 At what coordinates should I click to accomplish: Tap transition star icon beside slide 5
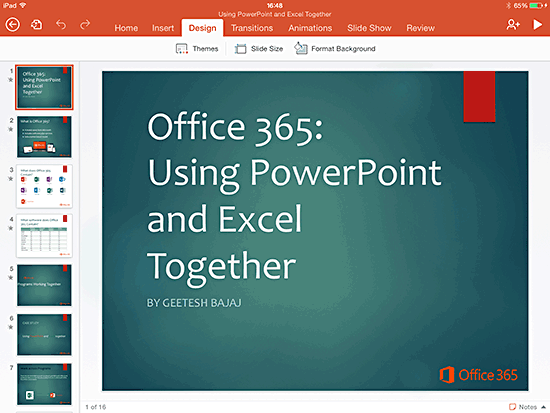tap(11, 278)
